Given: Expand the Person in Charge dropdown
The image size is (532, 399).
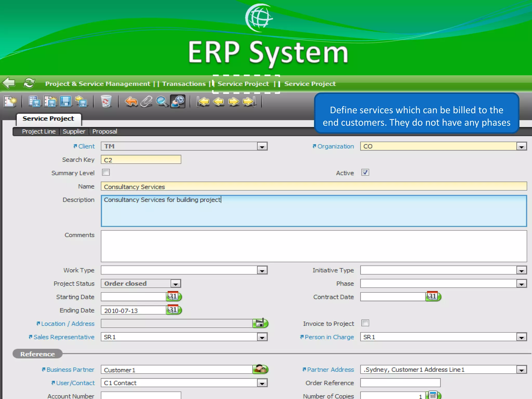Looking at the screenshot, I should pos(521,337).
